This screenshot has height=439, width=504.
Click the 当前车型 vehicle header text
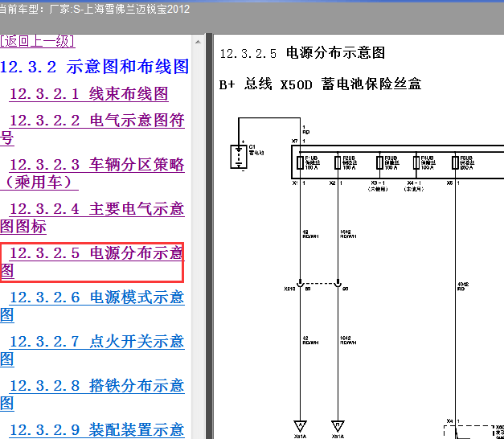click(95, 9)
